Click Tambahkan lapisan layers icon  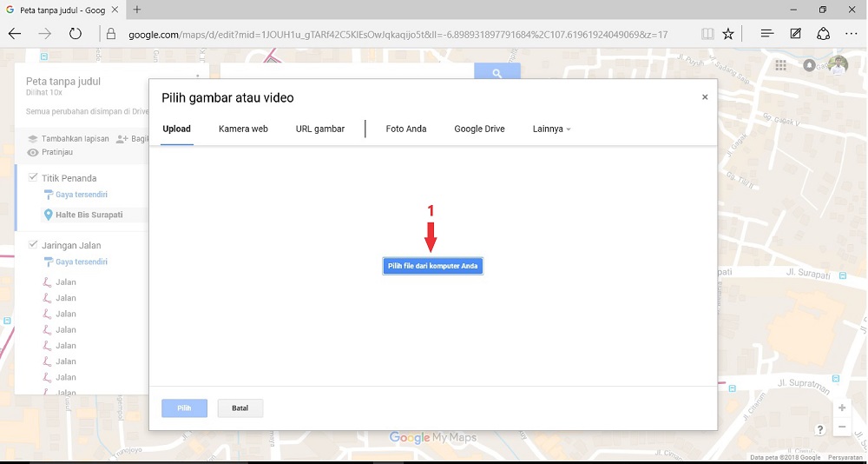[x=33, y=138]
